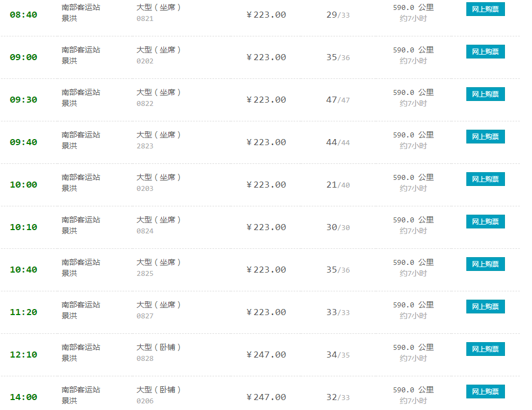This screenshot has width=532, height=410.
Task: Buy the 12:10 sleeper bus ticket
Action: [485, 349]
